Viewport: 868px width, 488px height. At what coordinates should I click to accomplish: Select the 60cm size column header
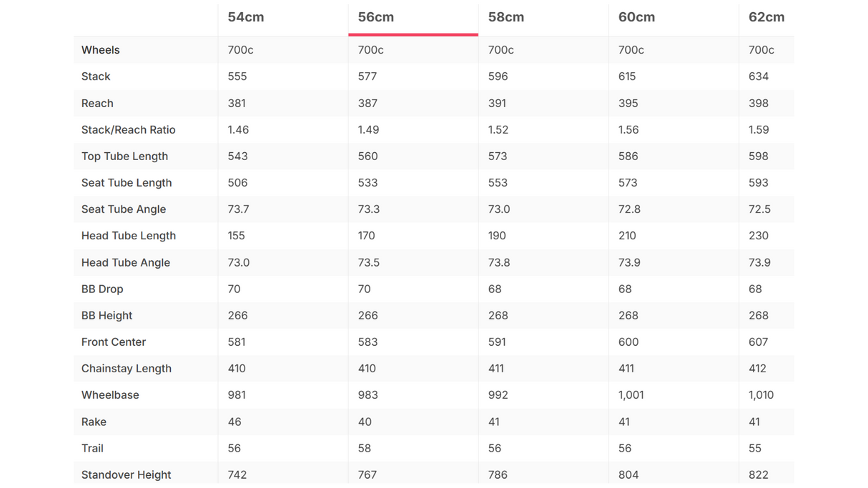point(636,17)
